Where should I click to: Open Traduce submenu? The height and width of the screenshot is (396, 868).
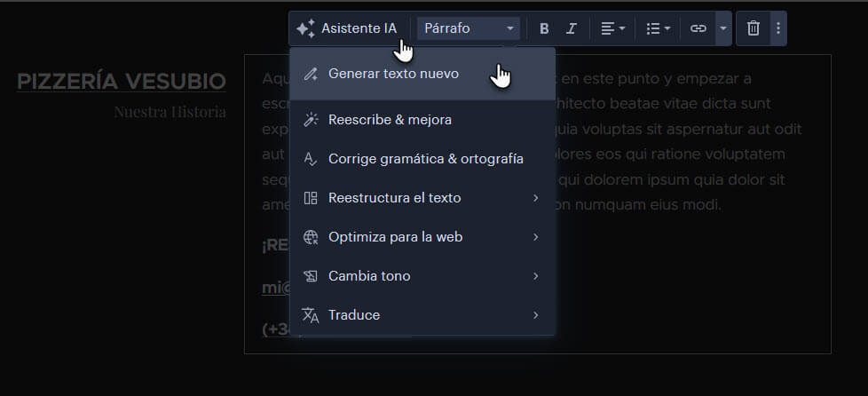[x=422, y=315]
